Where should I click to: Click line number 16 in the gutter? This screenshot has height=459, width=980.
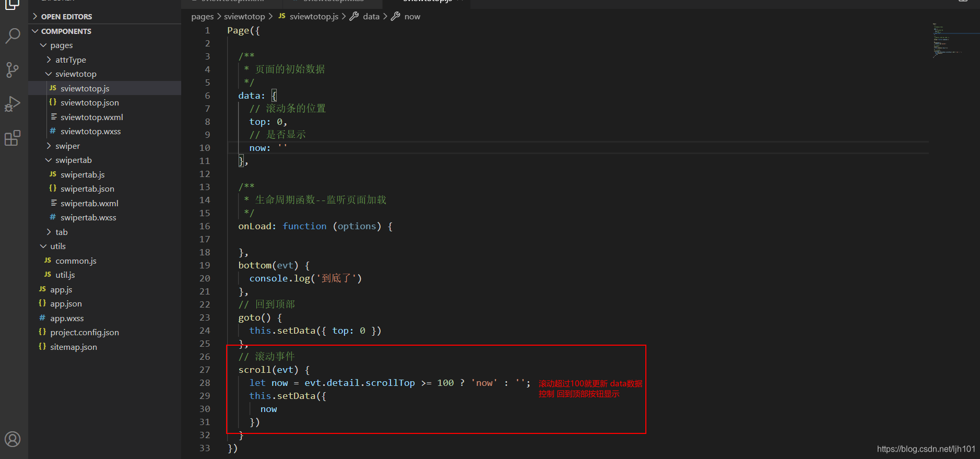click(205, 226)
